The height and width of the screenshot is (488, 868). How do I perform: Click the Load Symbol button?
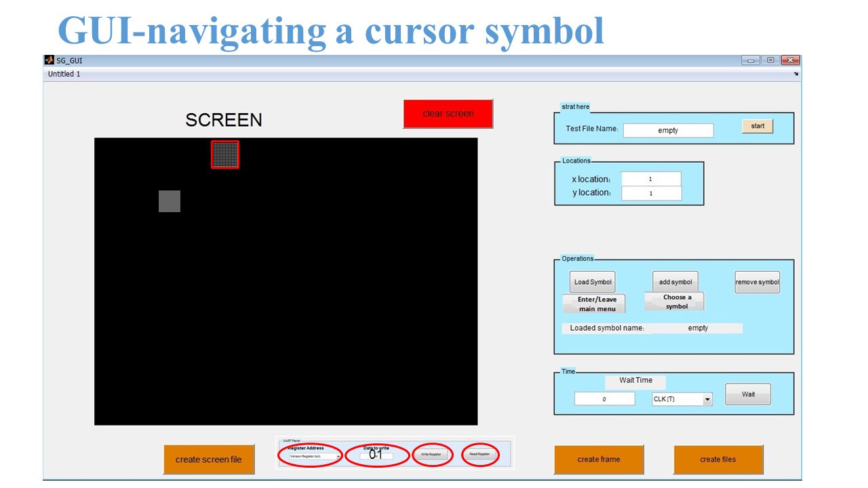coord(593,282)
